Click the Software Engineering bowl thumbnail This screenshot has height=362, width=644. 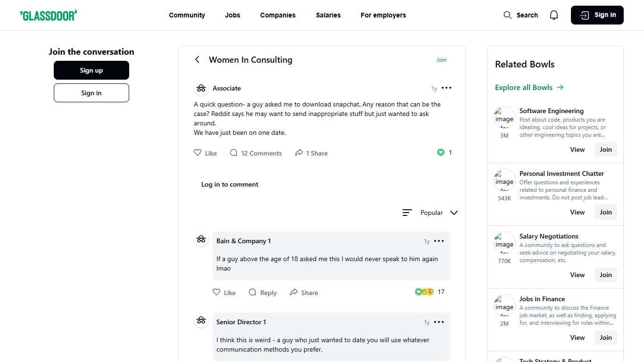click(504, 117)
